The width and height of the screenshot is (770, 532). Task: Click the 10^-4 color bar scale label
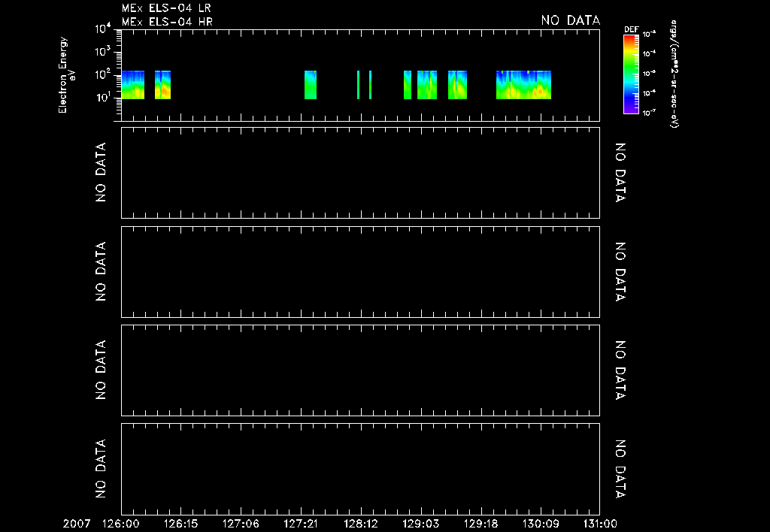click(649, 53)
